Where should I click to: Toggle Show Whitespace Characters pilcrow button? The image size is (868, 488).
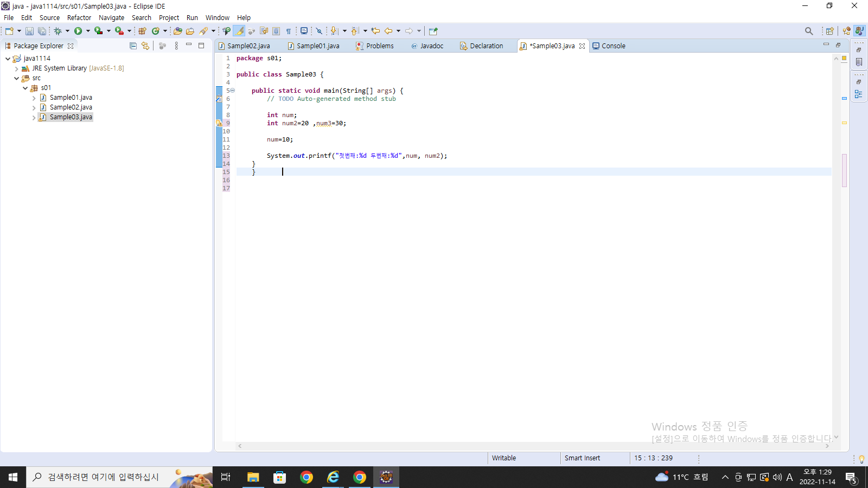(289, 31)
